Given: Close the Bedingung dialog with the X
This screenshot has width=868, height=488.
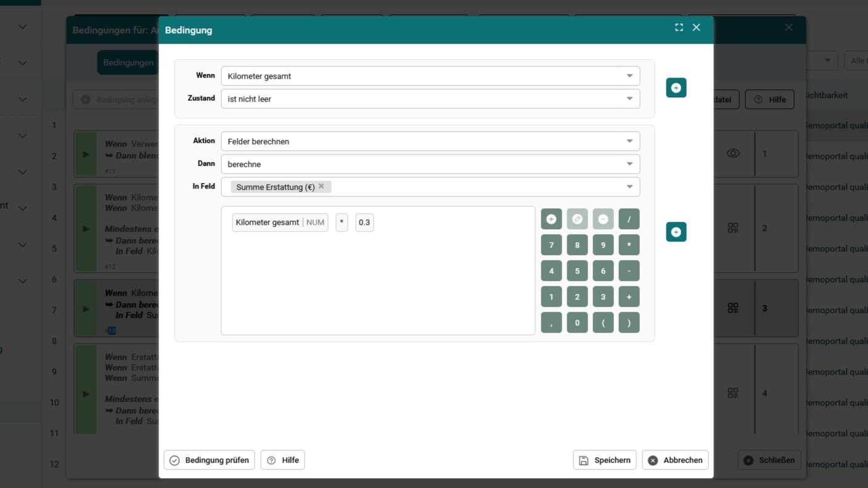Looking at the screenshot, I should 697,27.
